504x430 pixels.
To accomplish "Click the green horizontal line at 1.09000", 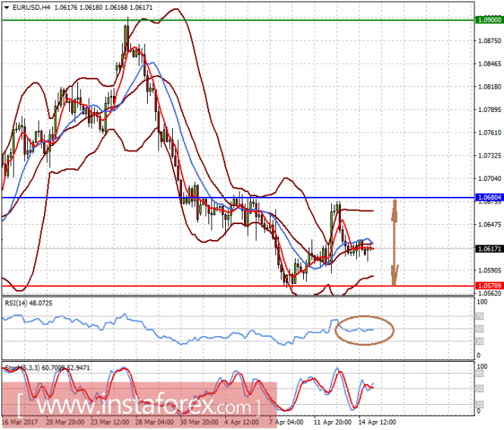I will point(238,20).
